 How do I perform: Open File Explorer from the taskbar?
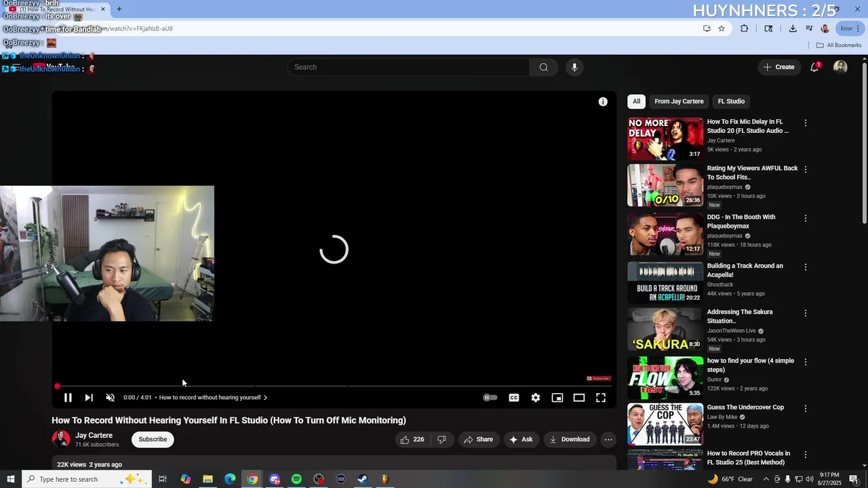pos(208,479)
